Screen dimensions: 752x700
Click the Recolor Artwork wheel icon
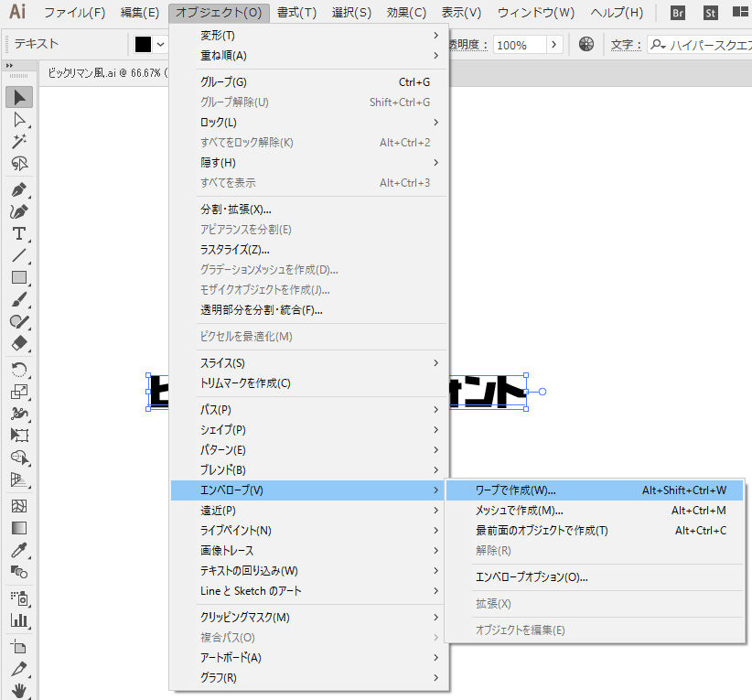[586, 44]
